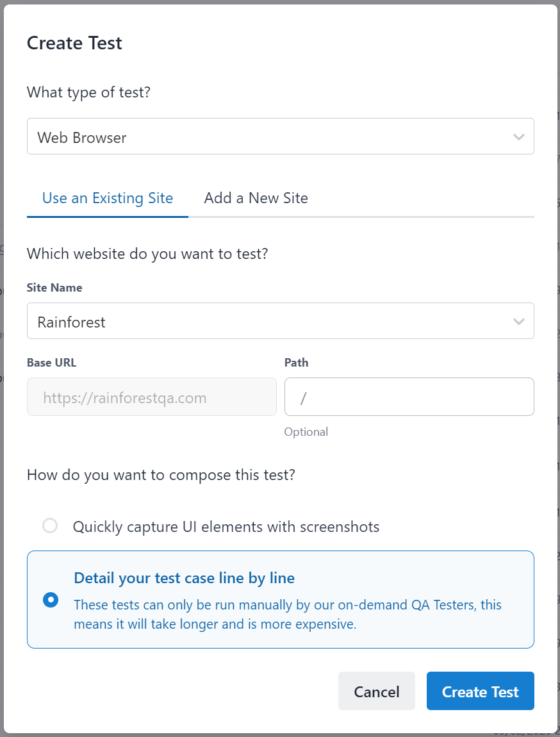Screen dimensions: 560x737
Task: Click the blue Create Test button
Action: point(480,691)
